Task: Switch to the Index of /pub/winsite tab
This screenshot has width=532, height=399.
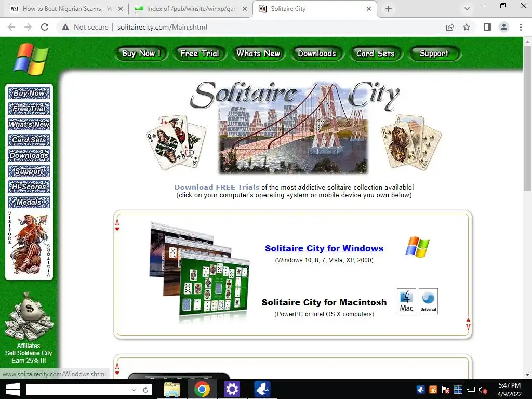Action: [190, 9]
